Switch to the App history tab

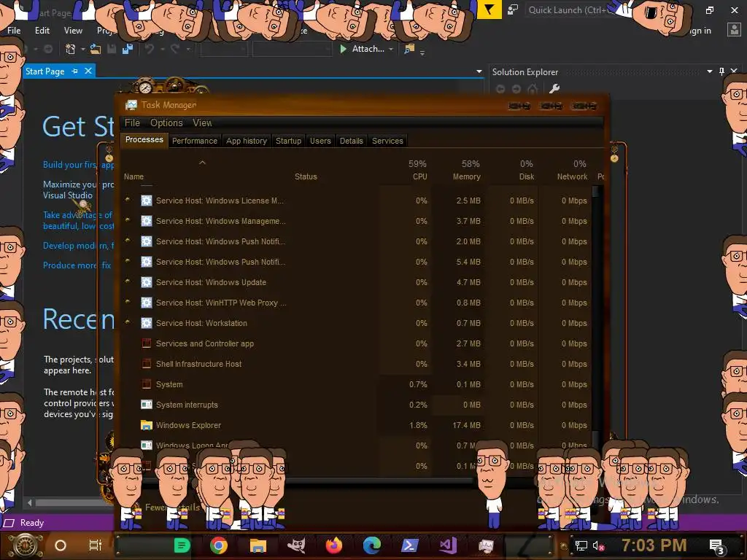point(247,141)
